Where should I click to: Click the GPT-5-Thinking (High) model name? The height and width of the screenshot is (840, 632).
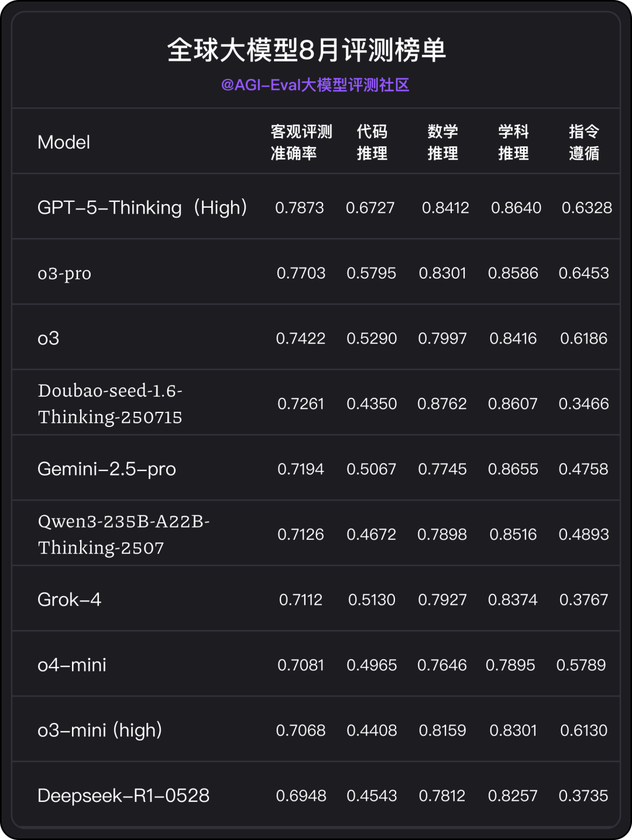coord(143,208)
